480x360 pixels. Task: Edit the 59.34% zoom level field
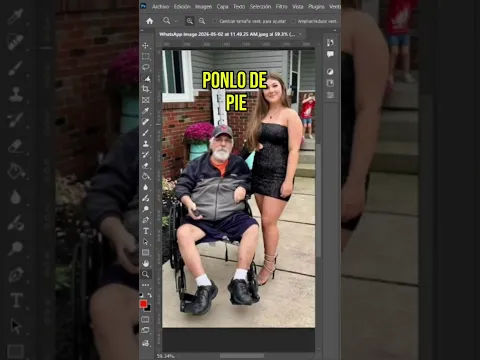(166, 356)
